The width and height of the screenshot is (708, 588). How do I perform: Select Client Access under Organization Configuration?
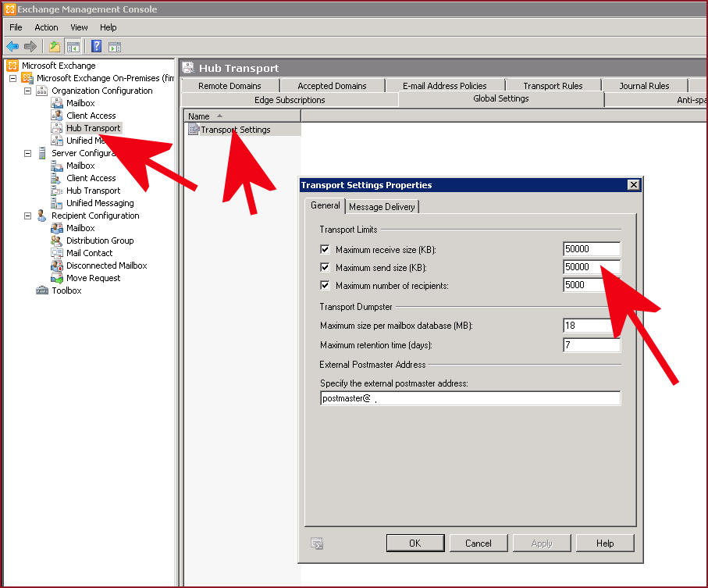click(91, 116)
